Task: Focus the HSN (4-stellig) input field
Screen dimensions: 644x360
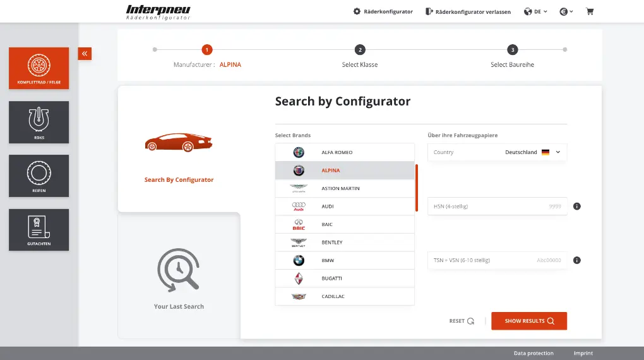Action: [x=497, y=207]
